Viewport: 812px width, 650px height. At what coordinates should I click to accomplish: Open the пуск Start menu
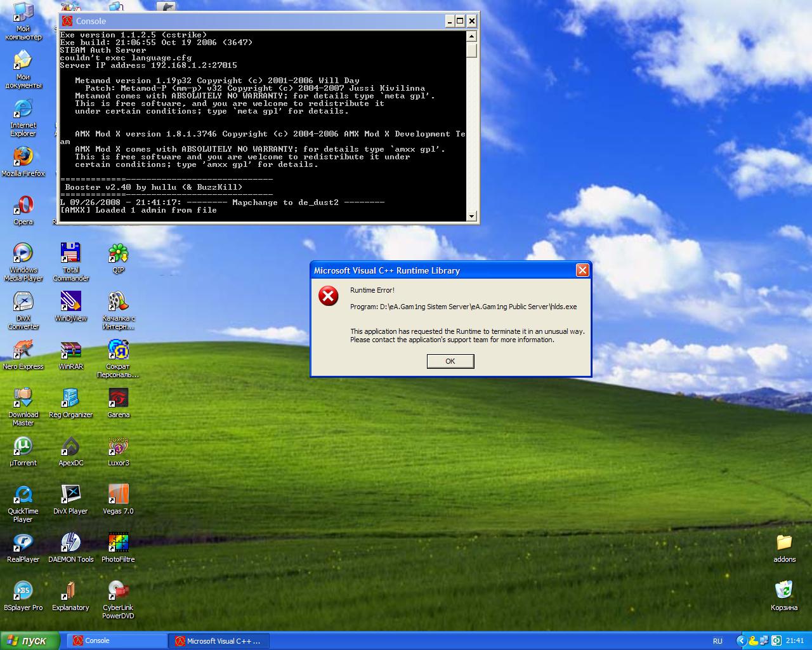30,641
